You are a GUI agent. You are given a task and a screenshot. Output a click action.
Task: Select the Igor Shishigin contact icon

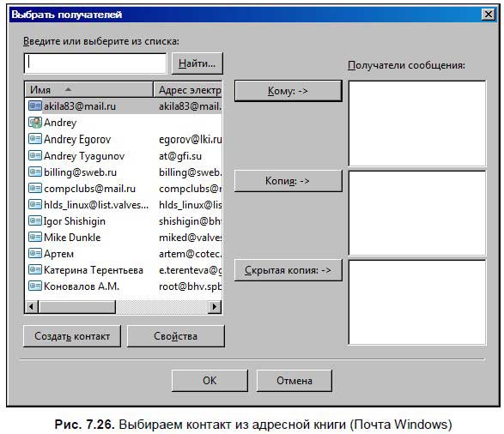click(34, 220)
